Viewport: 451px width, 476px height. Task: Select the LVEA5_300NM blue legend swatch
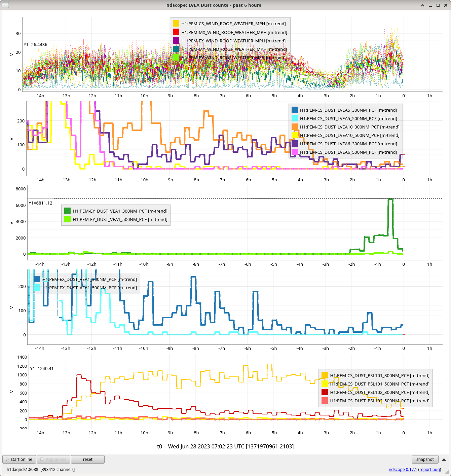[295, 110]
